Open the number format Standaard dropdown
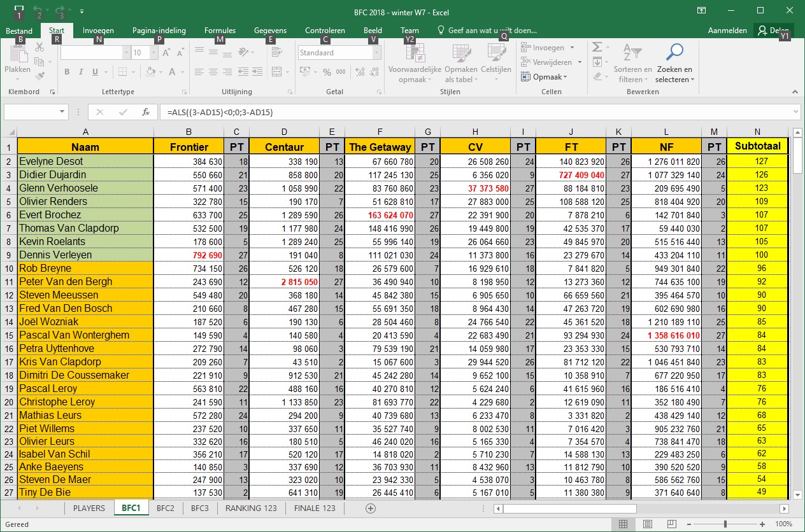805x532 pixels. point(376,53)
